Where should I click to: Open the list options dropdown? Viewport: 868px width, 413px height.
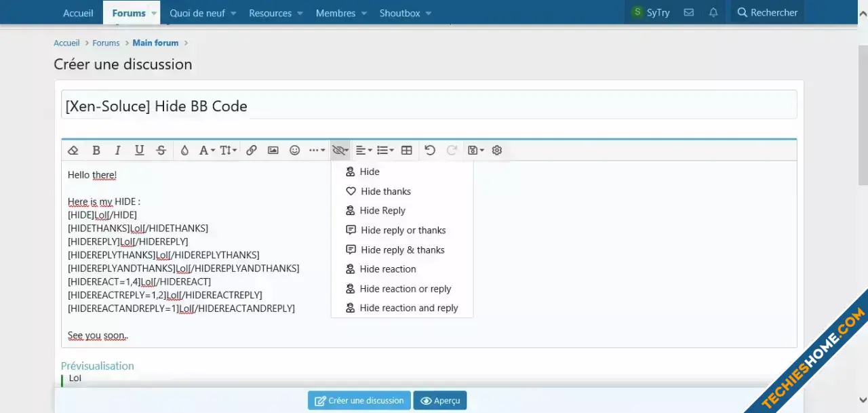(385, 151)
